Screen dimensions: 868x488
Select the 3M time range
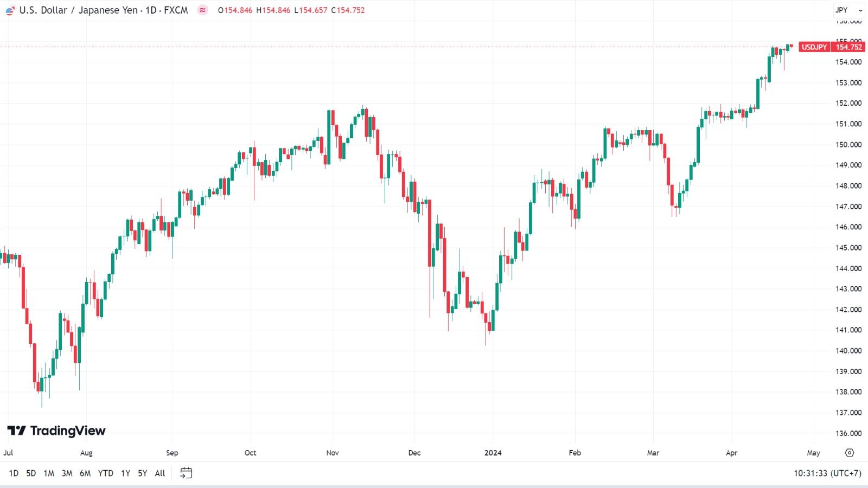[x=67, y=473]
